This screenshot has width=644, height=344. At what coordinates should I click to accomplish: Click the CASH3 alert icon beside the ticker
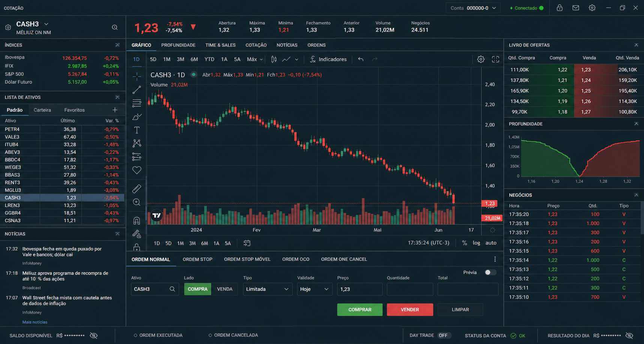[8, 27]
